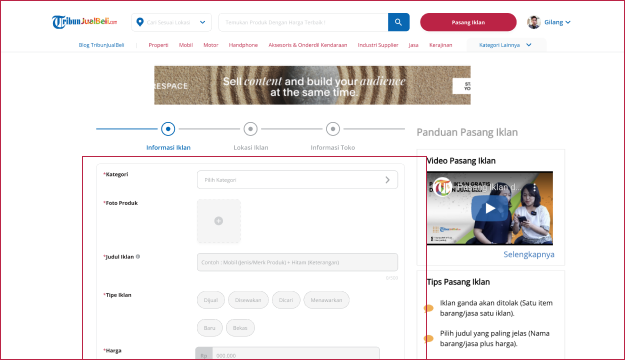Play the Pasang Iklan video
The image size is (625, 360).
coord(489,208)
